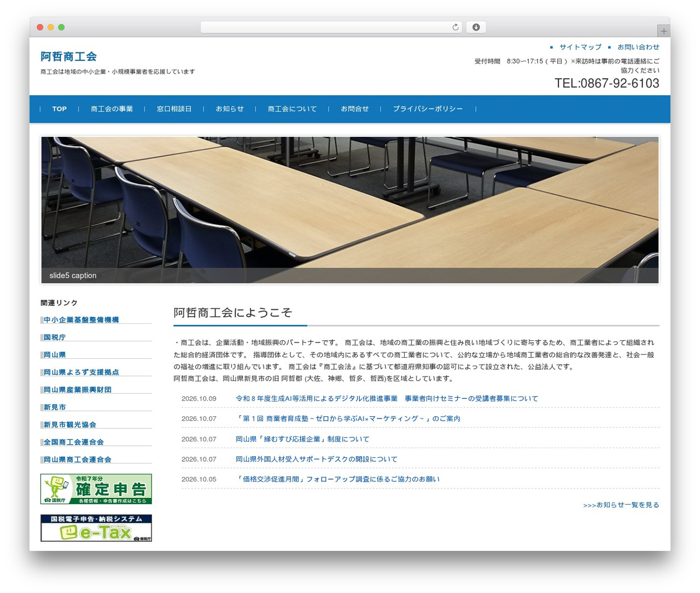
Task: Click the TEL:0867-92-6103 phone number
Action: [x=607, y=83]
